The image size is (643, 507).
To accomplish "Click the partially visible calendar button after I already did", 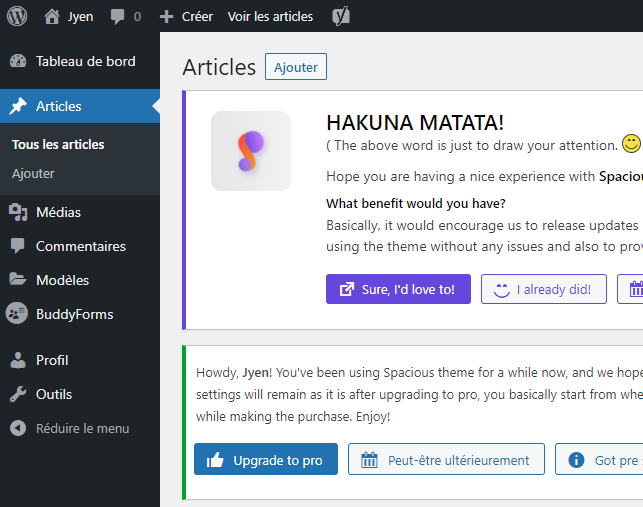I will 630,289.
